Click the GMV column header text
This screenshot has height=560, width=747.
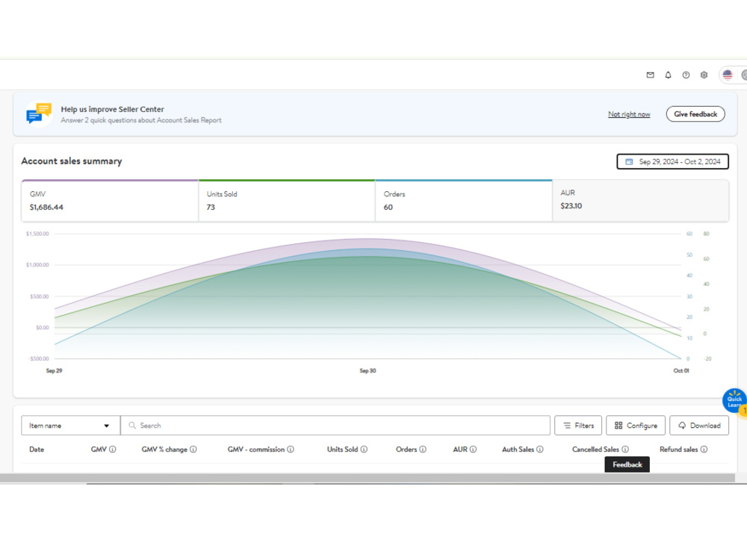(99, 449)
